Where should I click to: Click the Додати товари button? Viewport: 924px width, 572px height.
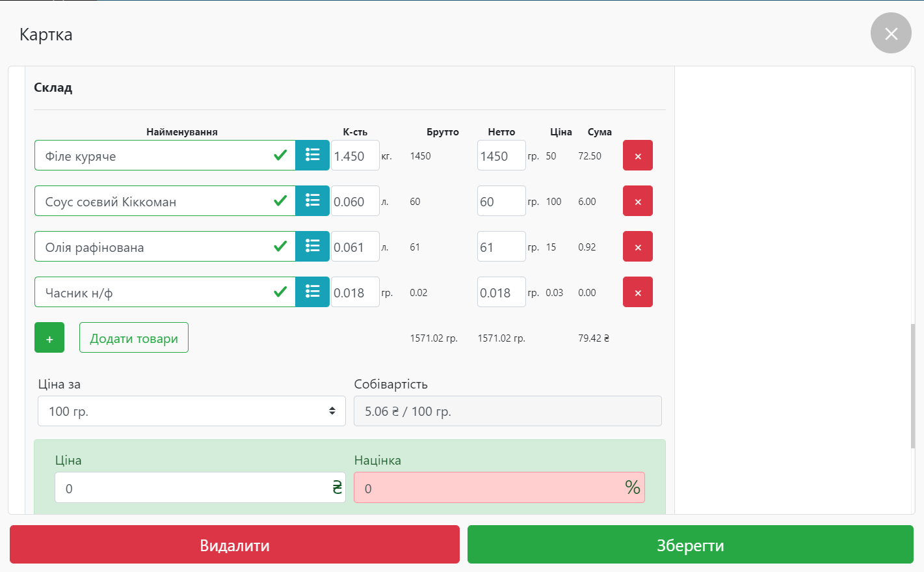pyautogui.click(x=134, y=338)
